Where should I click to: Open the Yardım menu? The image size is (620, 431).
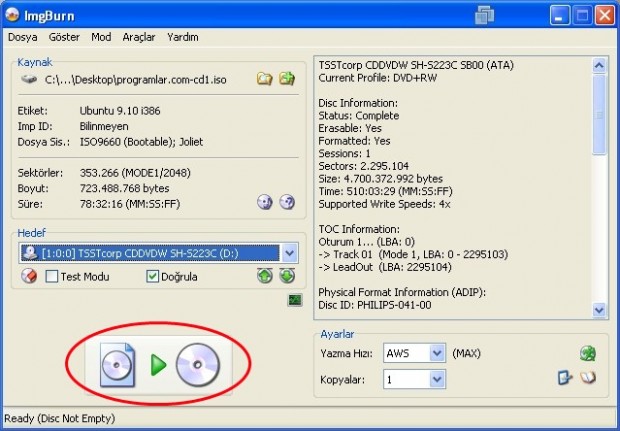pos(183,37)
